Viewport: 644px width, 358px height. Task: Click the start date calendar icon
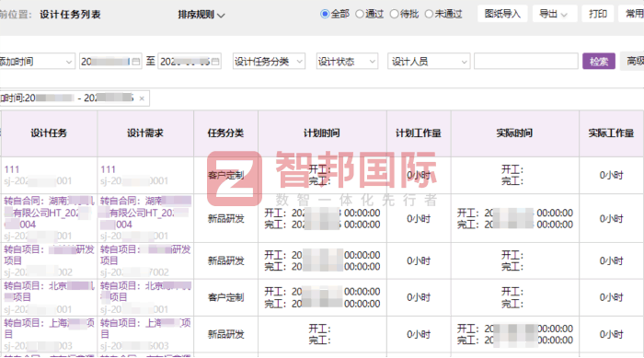tap(136, 62)
